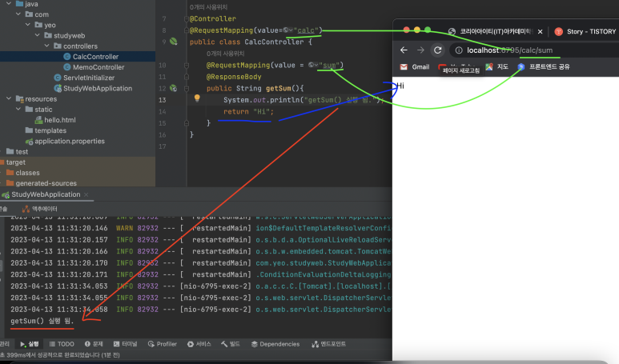Click the usages hint above CalcController class
Viewport: 619px width, 364px height.
click(208, 7)
